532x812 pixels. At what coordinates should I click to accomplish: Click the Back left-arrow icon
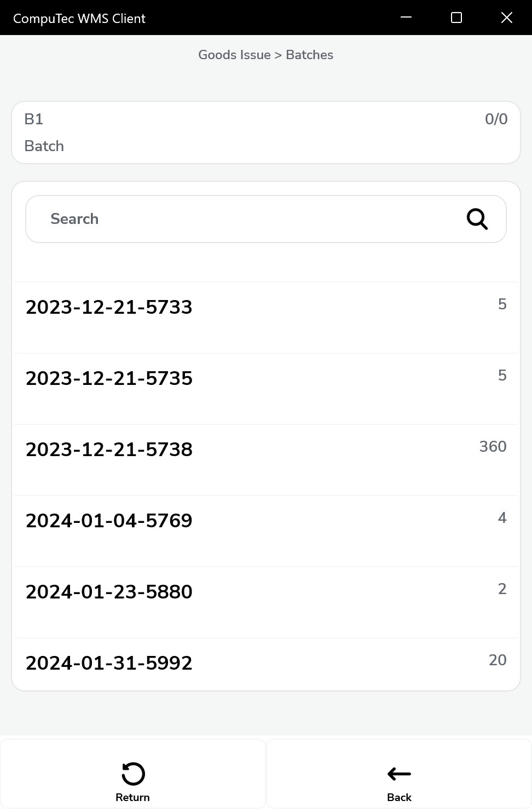pos(399,774)
